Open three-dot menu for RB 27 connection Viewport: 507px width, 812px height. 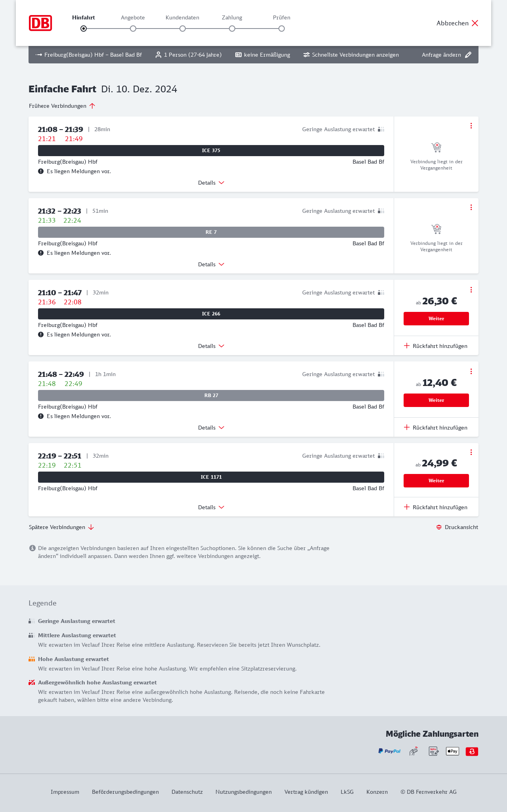pos(471,371)
